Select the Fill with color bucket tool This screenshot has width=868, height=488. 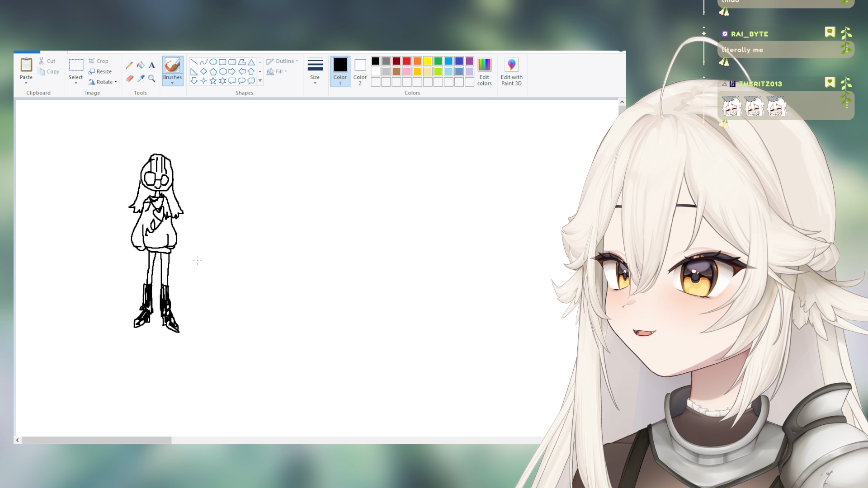click(x=141, y=65)
